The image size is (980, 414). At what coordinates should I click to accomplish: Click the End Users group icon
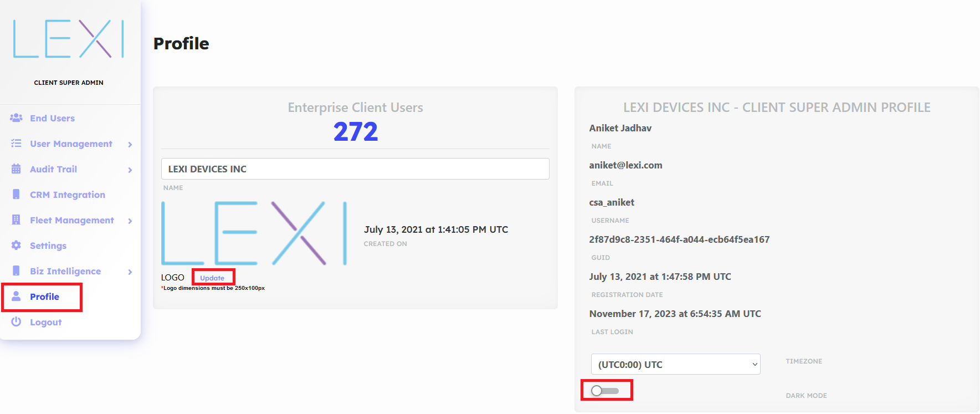click(16, 118)
